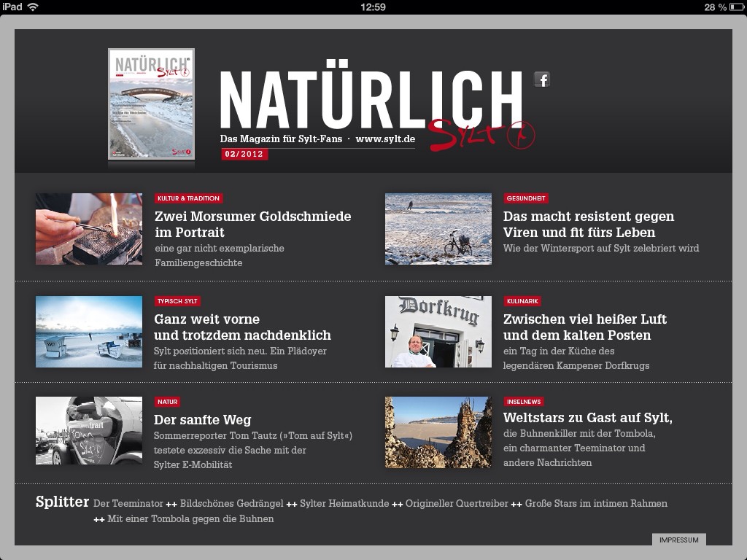Open article 'Zwei Morsumer Goldschmiede im Portrait'

[252, 225]
